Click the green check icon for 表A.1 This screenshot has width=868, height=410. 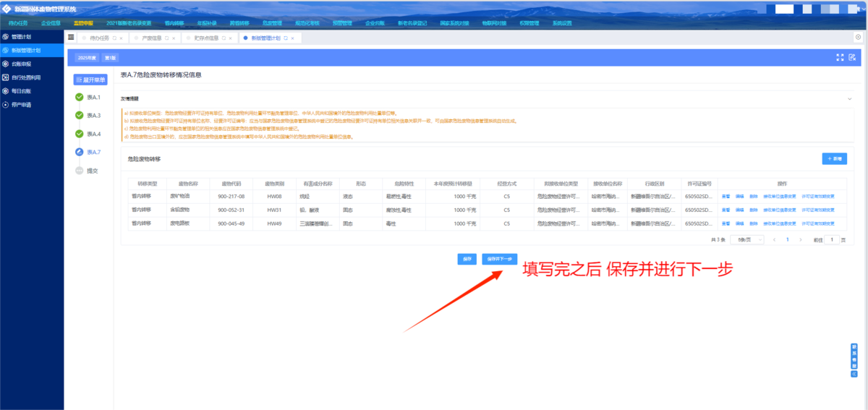pos(79,97)
